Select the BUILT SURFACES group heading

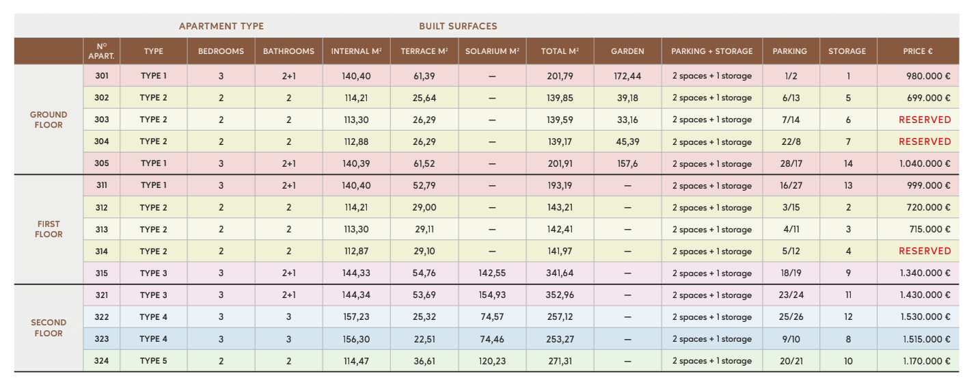point(458,26)
